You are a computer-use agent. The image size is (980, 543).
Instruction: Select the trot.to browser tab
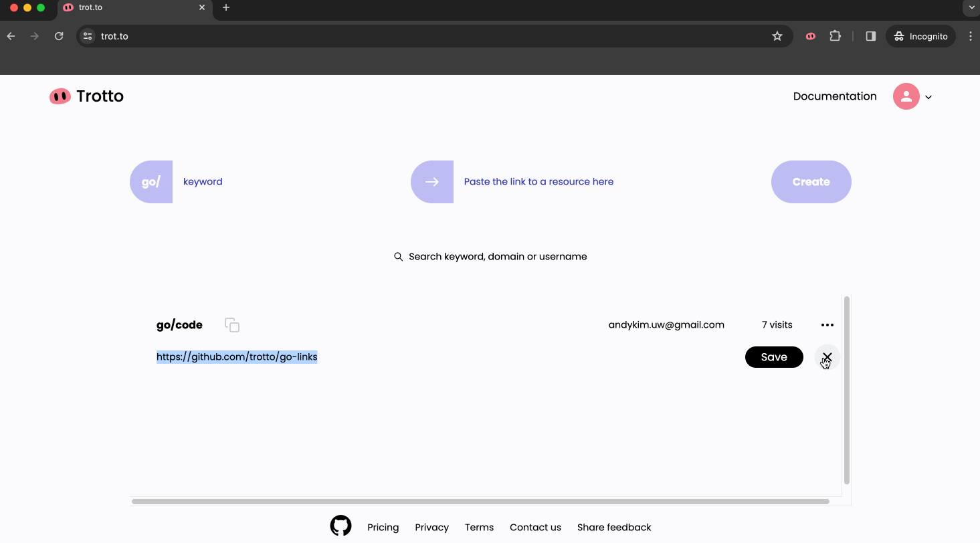click(134, 8)
